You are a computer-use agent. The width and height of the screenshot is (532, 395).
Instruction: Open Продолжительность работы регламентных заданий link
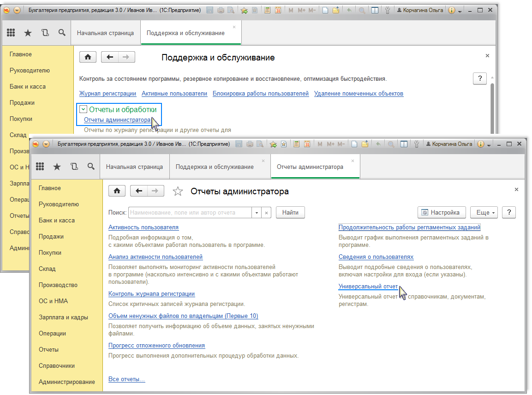[x=410, y=227]
